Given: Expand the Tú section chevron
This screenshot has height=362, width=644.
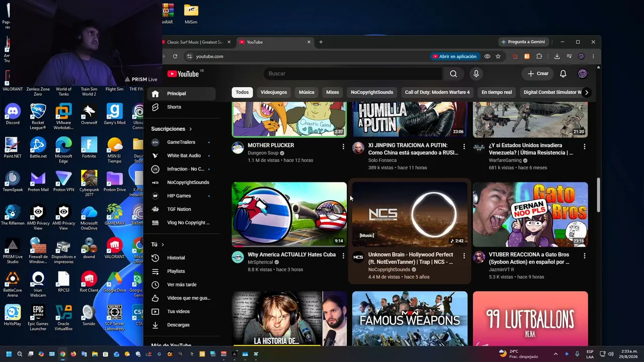Looking at the screenshot, I should [x=163, y=245].
